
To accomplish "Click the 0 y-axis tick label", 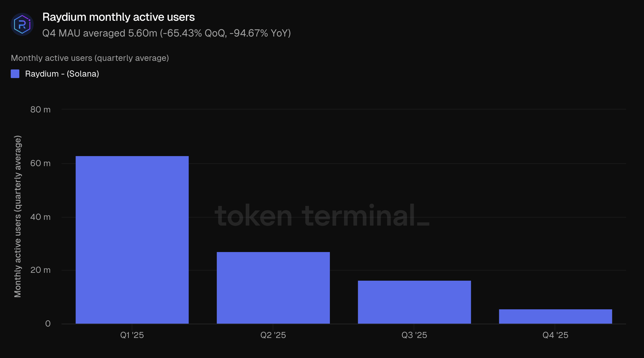I will tap(48, 324).
